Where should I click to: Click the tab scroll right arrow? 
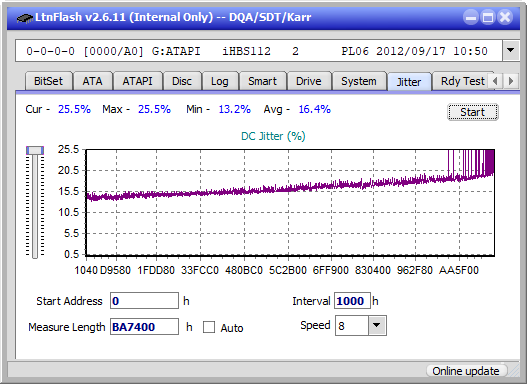pyautogui.click(x=511, y=81)
